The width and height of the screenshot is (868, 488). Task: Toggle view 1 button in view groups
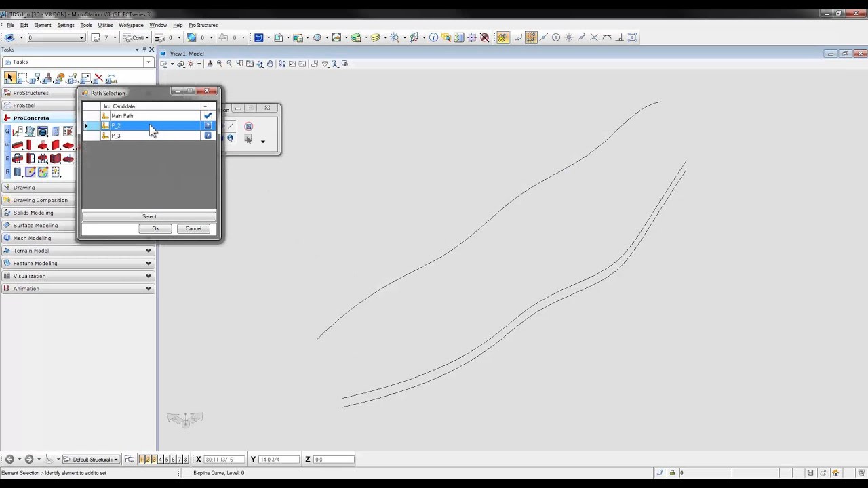142,460
